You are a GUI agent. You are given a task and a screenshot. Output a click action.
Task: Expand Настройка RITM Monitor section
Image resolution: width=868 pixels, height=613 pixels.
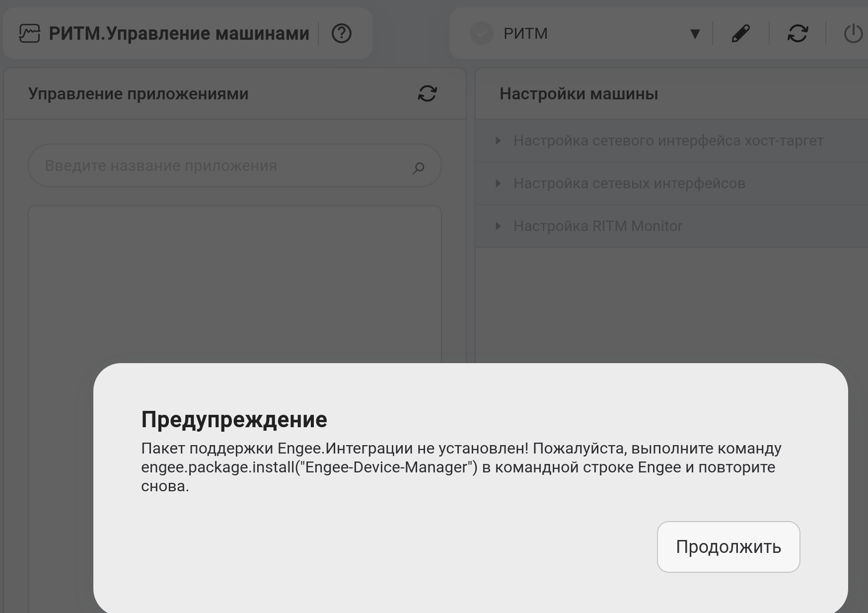672,226
